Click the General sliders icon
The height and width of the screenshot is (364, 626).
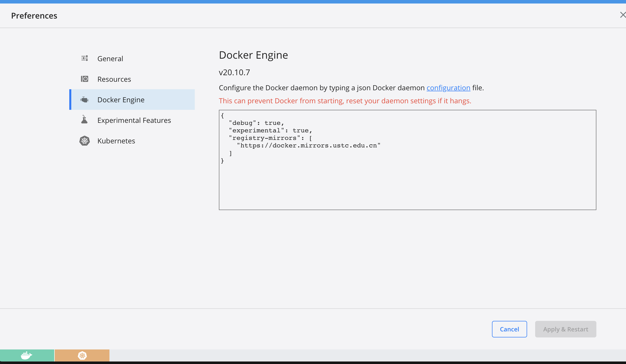(x=85, y=58)
